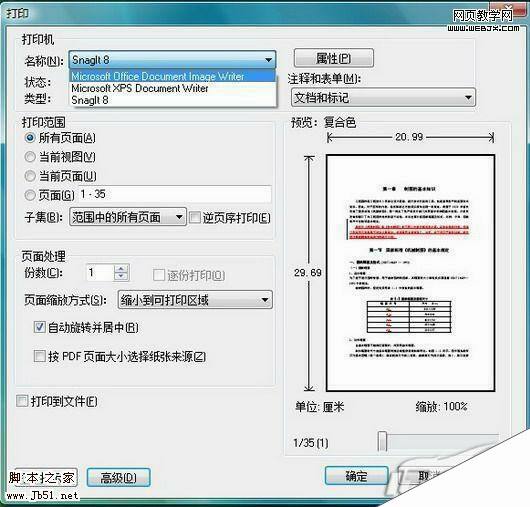The height and width of the screenshot is (507, 530).
Task: Click the 29.69 height dimension label
Action: point(308,273)
